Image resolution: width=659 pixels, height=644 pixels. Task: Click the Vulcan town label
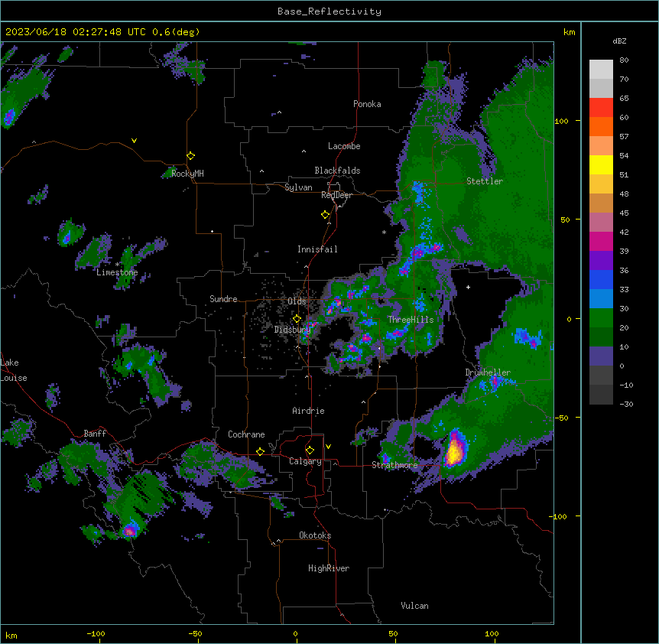(414, 606)
